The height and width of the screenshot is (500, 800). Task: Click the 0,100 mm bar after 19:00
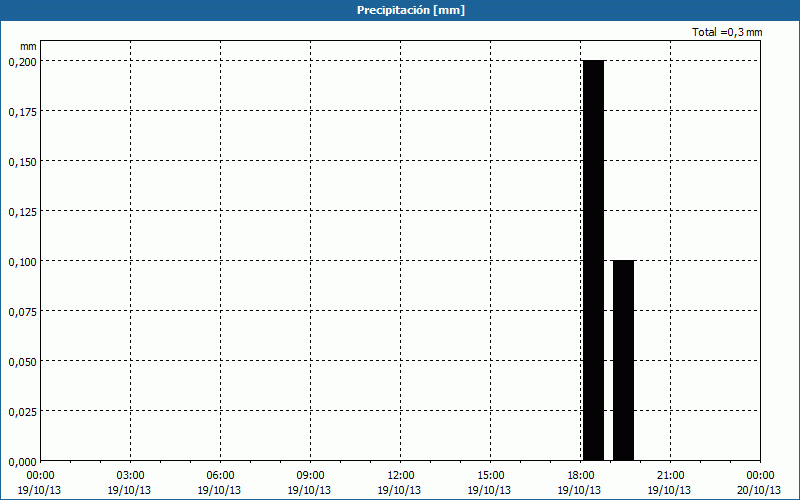pos(623,360)
